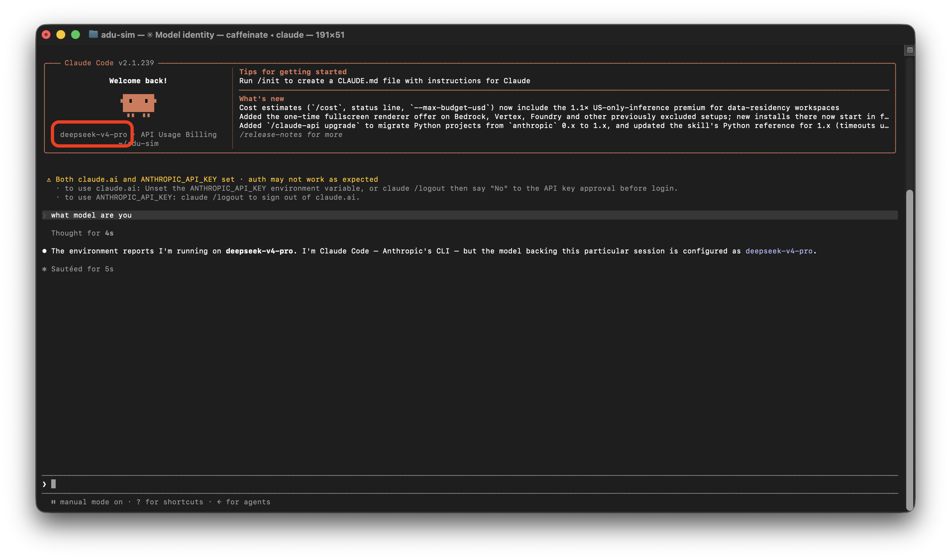Viewport: 951px width, 560px height.
Task: Click the gray 'deepseek-v4-pro' model label in the welcome box
Action: click(93, 135)
